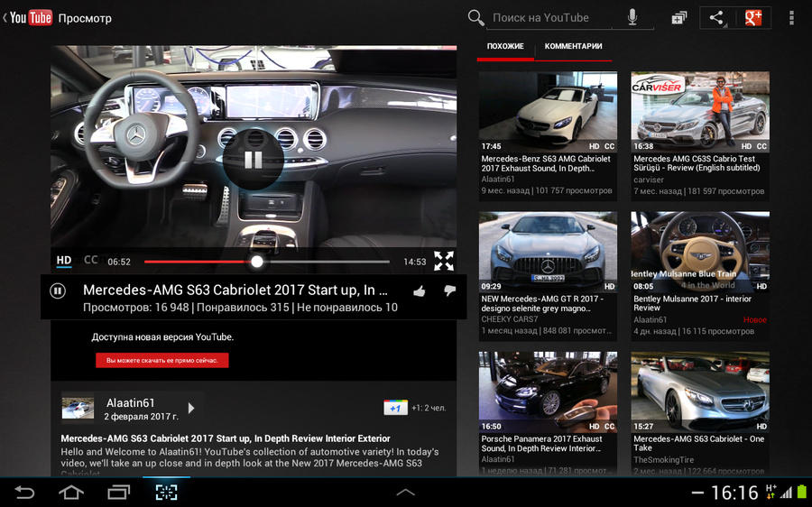812x507 pixels.
Task: Click 'Вы можете скачать ее прямо сейчас' button
Action: tap(162, 361)
